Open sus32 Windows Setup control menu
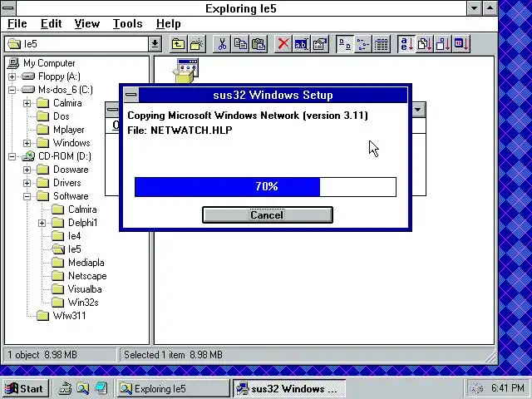 point(131,95)
